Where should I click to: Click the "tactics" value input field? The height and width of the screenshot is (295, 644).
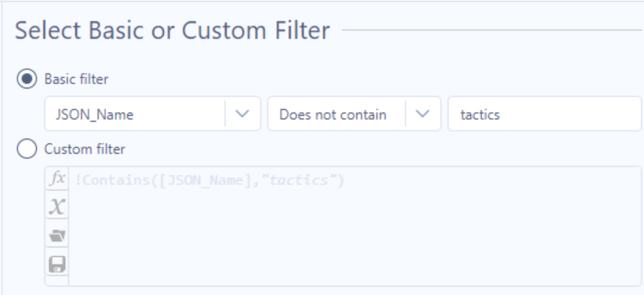click(x=544, y=114)
